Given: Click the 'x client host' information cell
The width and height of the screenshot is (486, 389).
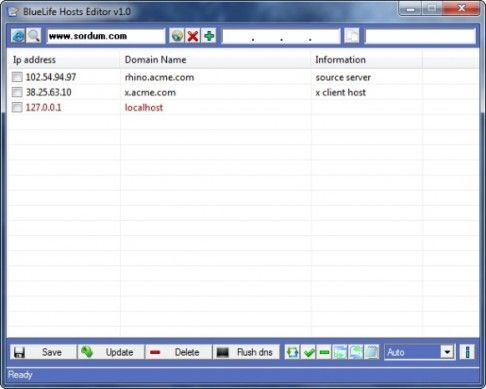Looking at the screenshot, I should [x=340, y=92].
